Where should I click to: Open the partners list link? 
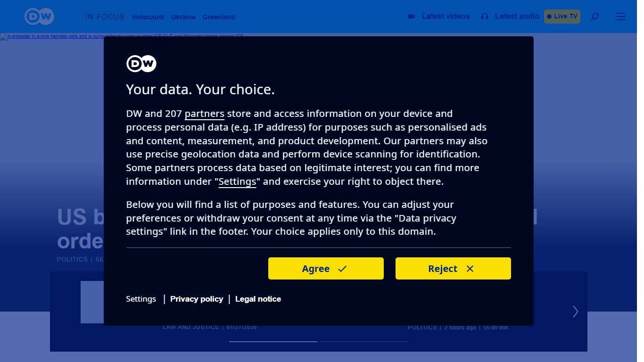(x=204, y=114)
